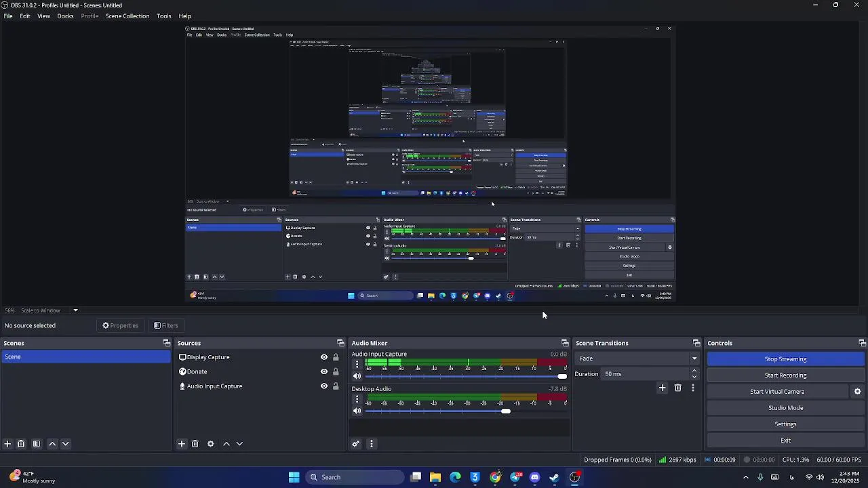The image size is (868, 488).
Task: Click the Stop Streaming button
Action: 785,359
